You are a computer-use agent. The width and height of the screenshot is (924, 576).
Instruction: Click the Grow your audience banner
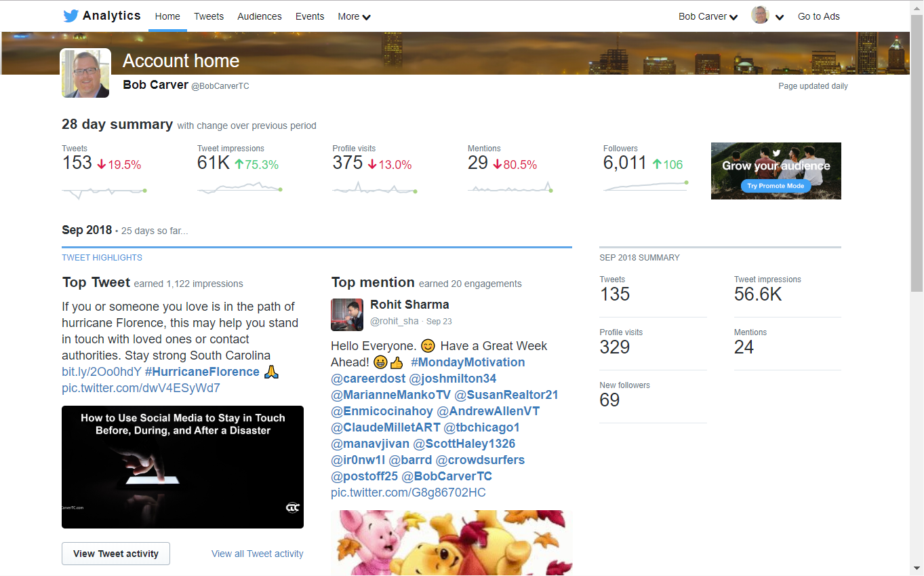(x=776, y=171)
